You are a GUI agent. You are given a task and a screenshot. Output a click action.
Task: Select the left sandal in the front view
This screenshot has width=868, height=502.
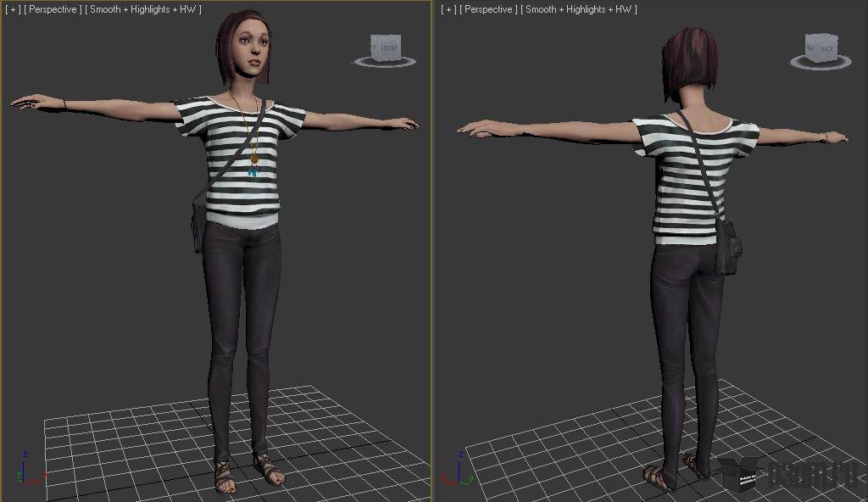point(225,477)
